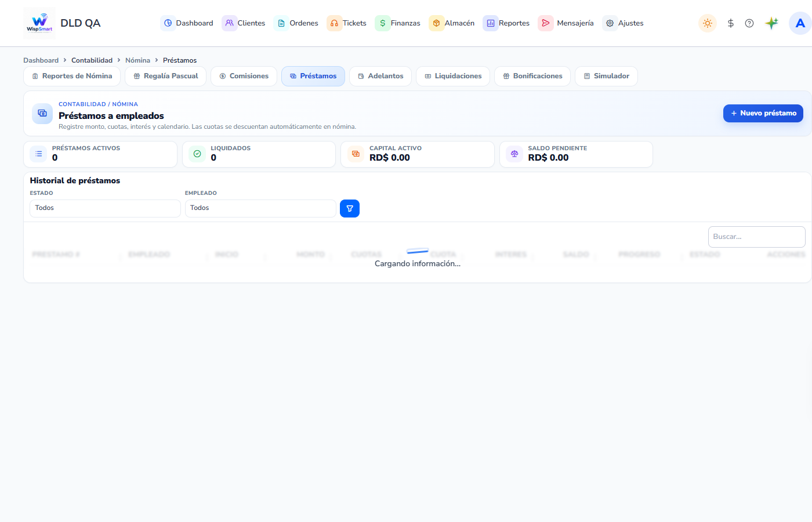
Task: Apply the blue filter funnel button
Action: tap(350, 208)
